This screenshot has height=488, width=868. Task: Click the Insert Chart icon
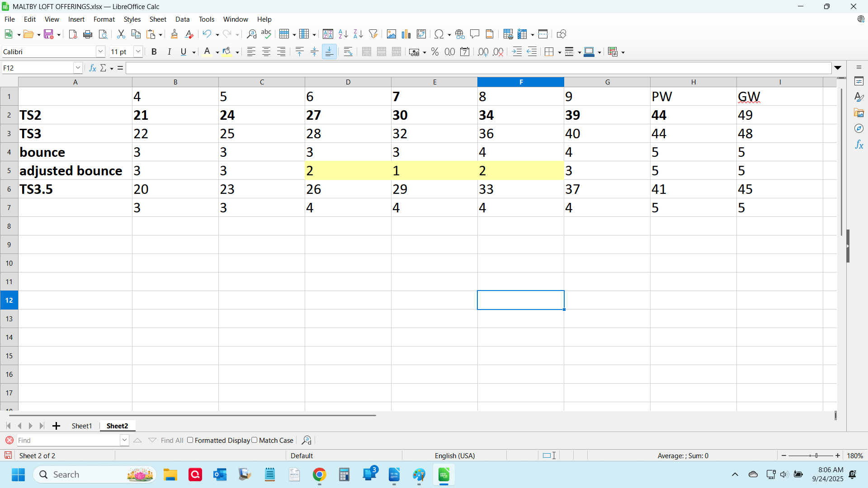pyautogui.click(x=406, y=34)
